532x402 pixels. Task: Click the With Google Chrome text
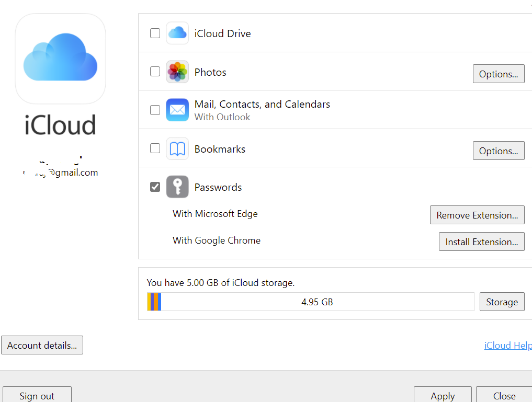(217, 240)
